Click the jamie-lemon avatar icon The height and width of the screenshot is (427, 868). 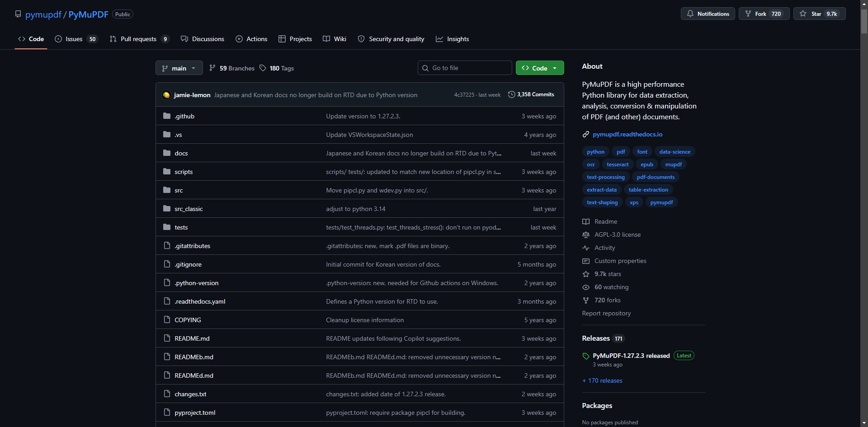click(x=166, y=95)
